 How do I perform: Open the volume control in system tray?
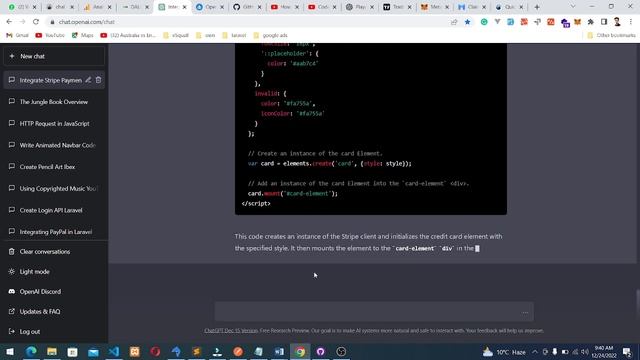(x=585, y=351)
